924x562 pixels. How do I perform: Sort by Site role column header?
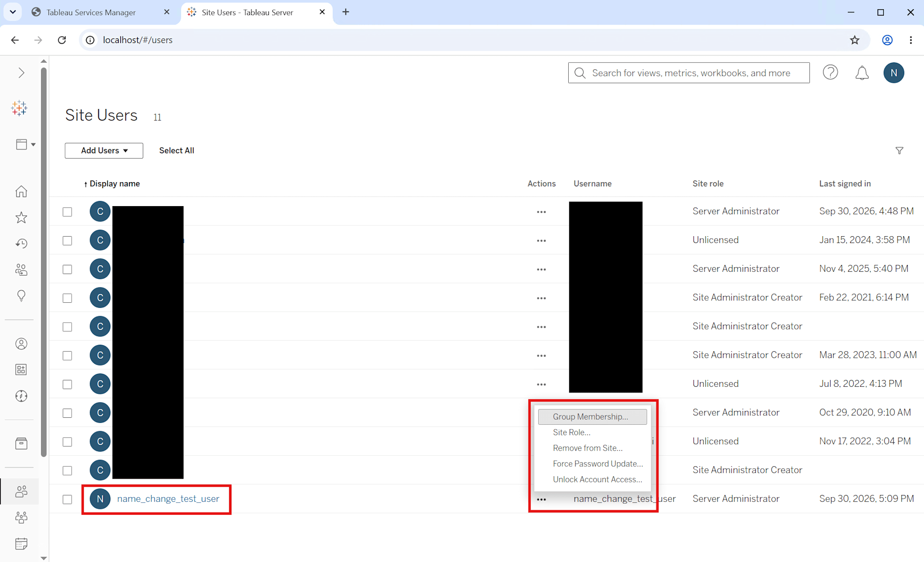tap(708, 184)
